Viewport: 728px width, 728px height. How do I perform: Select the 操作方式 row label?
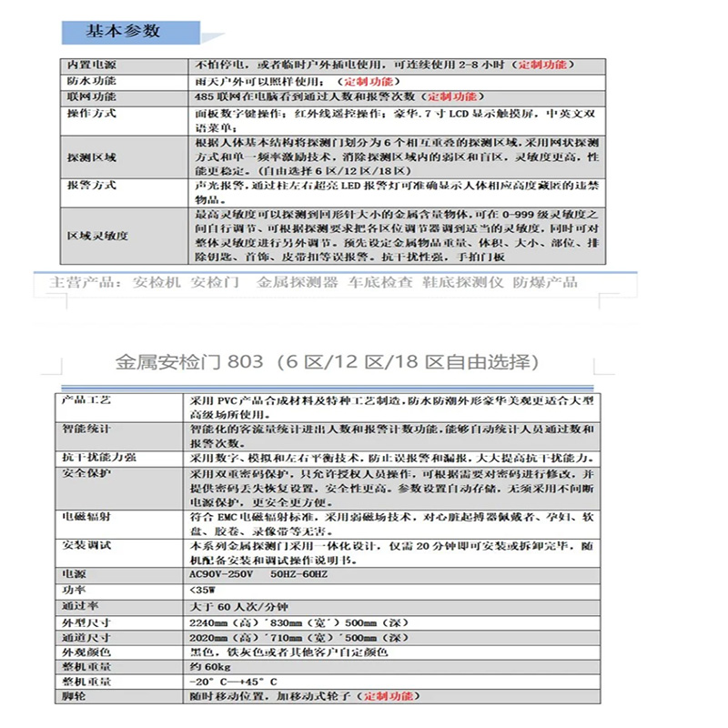tap(92, 114)
